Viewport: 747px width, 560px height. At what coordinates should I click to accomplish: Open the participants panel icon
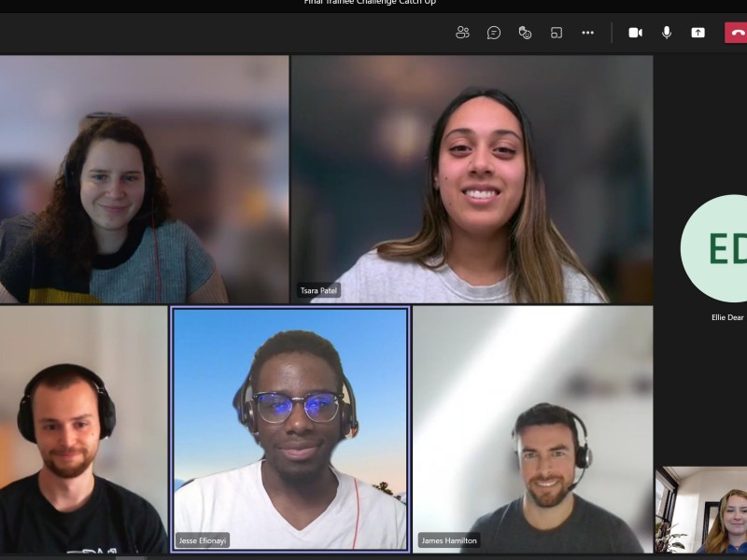462,33
